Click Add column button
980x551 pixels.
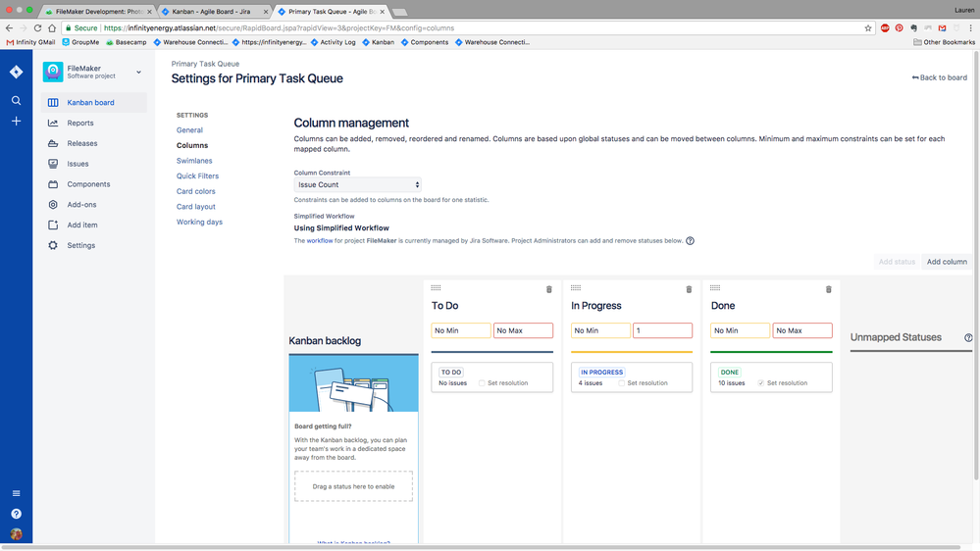point(947,262)
